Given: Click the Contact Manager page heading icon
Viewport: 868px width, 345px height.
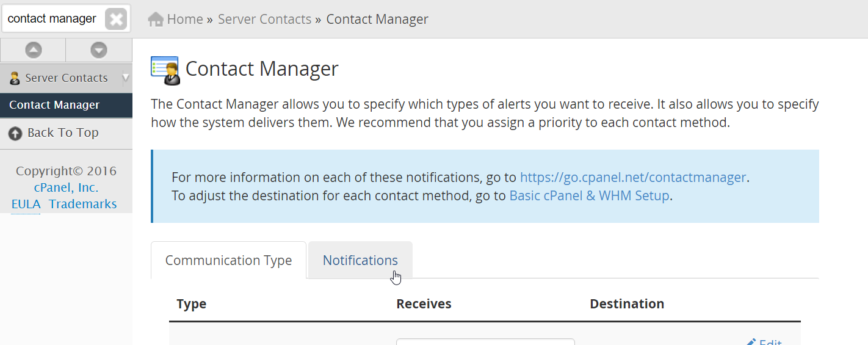Looking at the screenshot, I should pyautogui.click(x=165, y=70).
